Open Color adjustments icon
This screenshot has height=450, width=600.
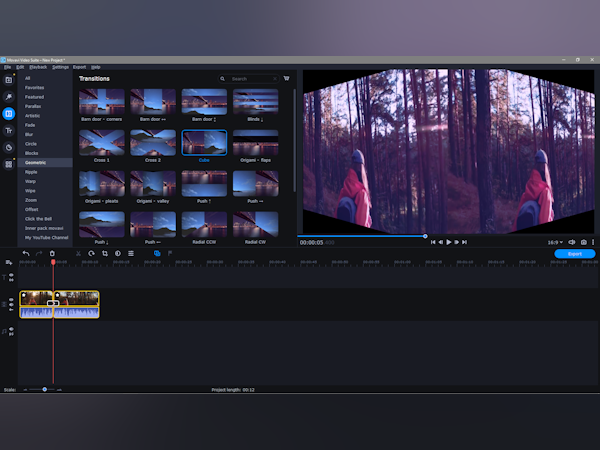(118, 253)
